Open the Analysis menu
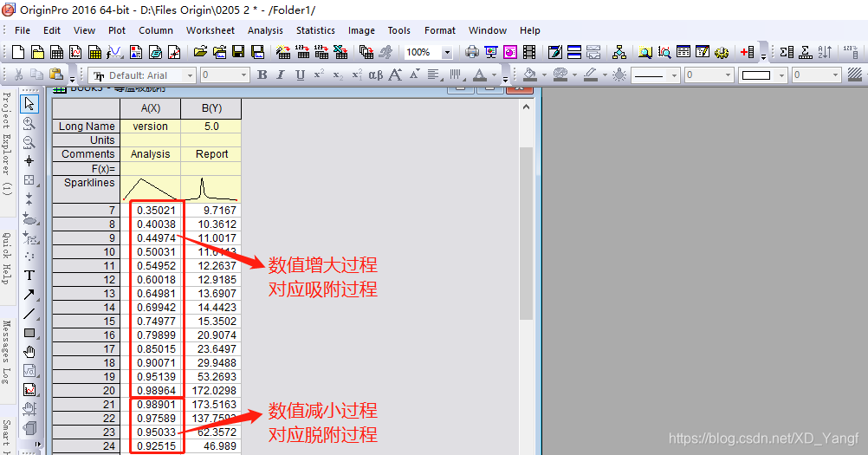Screen dimensions: 868x455 pyautogui.click(x=265, y=30)
